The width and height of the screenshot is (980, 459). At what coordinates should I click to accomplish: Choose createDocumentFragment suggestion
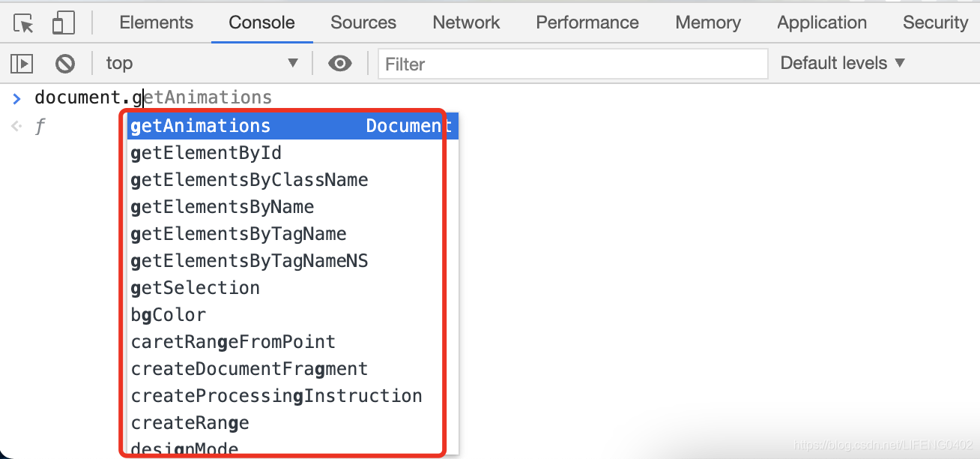pos(292,369)
